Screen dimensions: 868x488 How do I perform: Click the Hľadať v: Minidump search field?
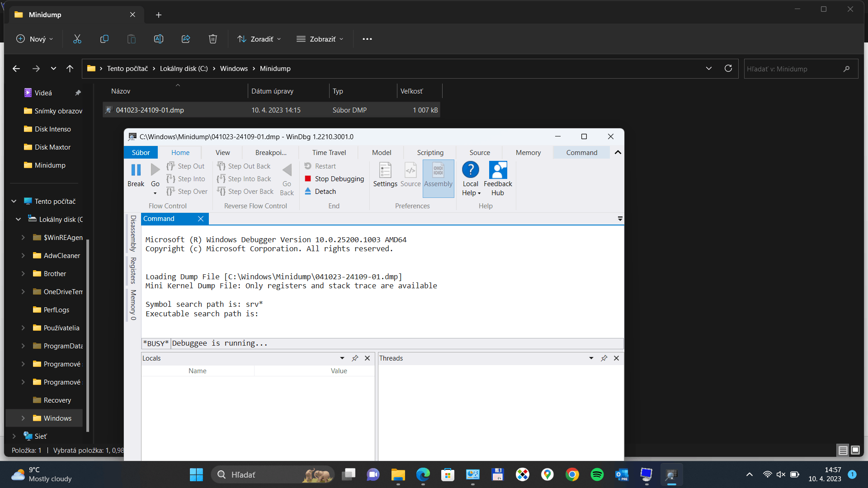point(801,69)
